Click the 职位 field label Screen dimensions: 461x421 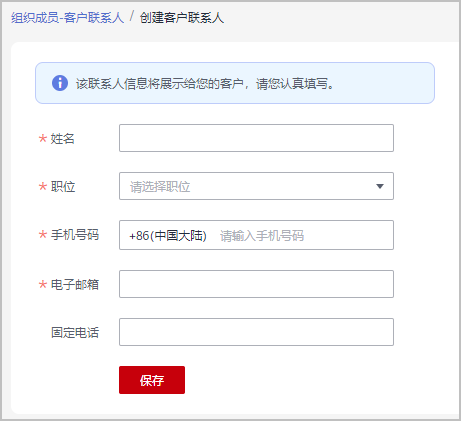(63, 187)
